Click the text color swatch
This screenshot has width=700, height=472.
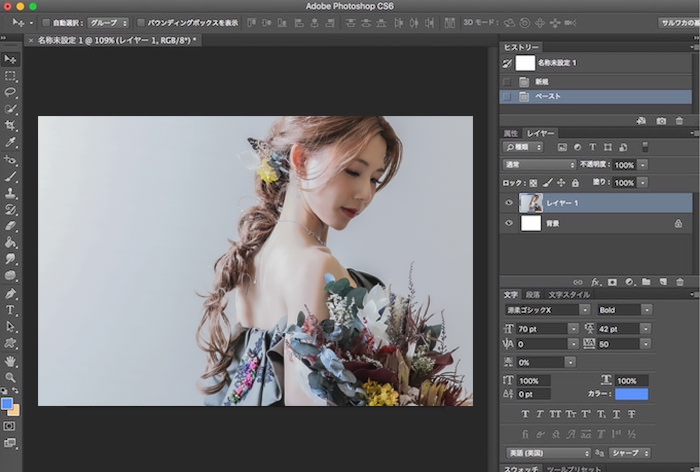[631, 394]
